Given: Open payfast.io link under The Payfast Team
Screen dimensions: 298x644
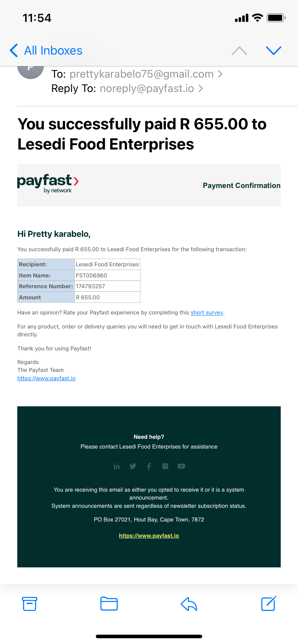Looking at the screenshot, I should (x=46, y=378).
